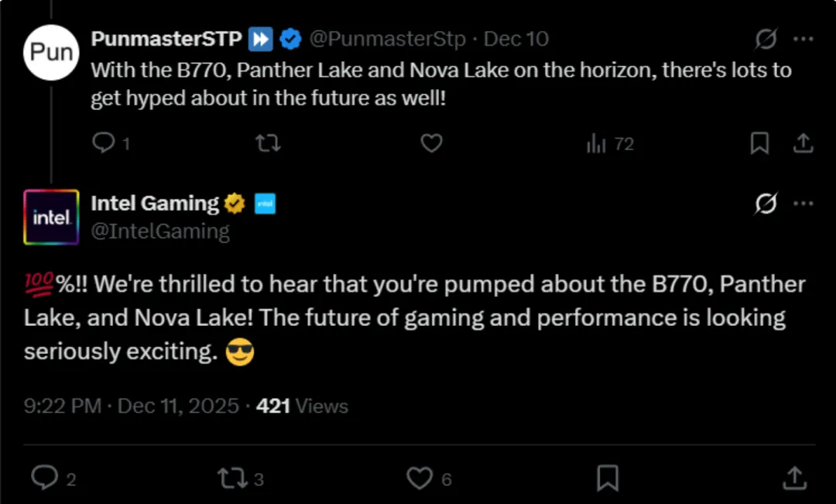The width and height of the screenshot is (836, 504).
Task: Open PunmasterSTP profile avatar
Action: [x=51, y=53]
